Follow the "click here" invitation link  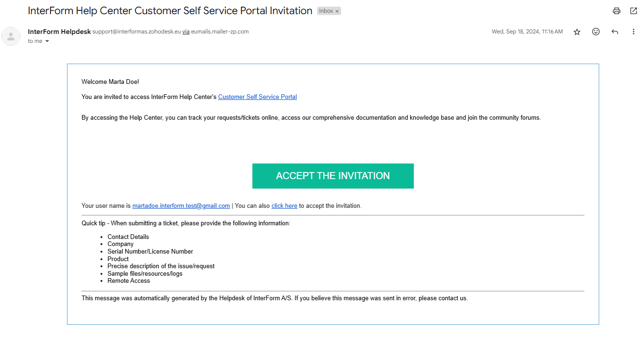point(284,206)
